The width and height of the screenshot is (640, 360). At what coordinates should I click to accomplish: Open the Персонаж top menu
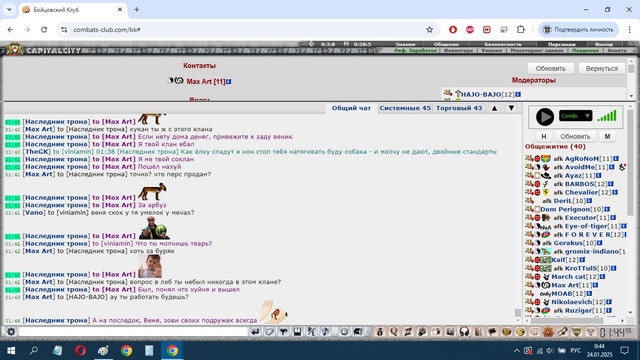point(562,44)
